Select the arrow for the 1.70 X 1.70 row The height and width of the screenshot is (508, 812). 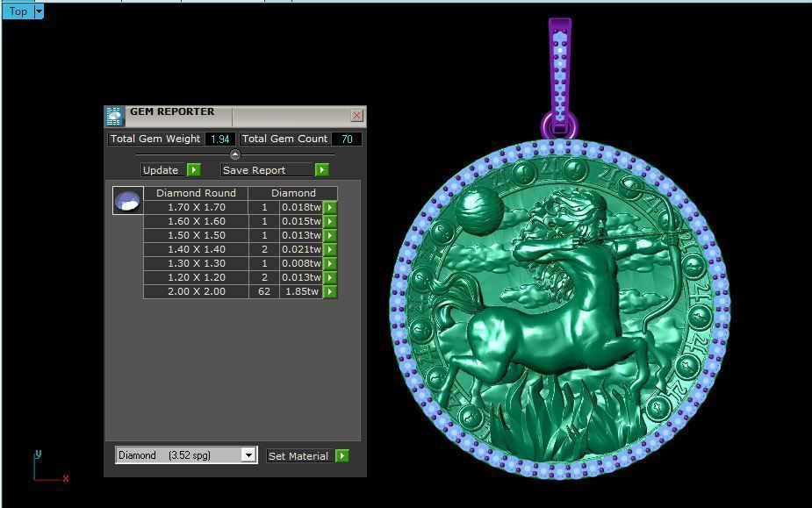tap(330, 207)
